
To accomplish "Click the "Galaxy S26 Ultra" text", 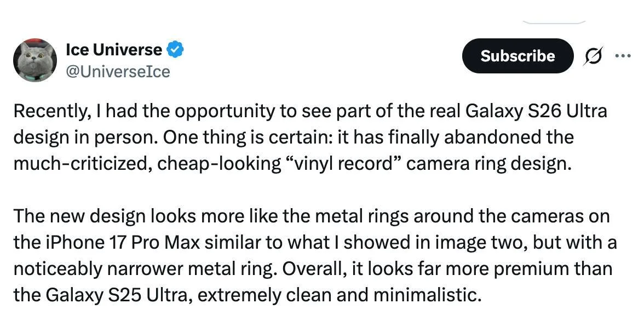I will [536, 111].
